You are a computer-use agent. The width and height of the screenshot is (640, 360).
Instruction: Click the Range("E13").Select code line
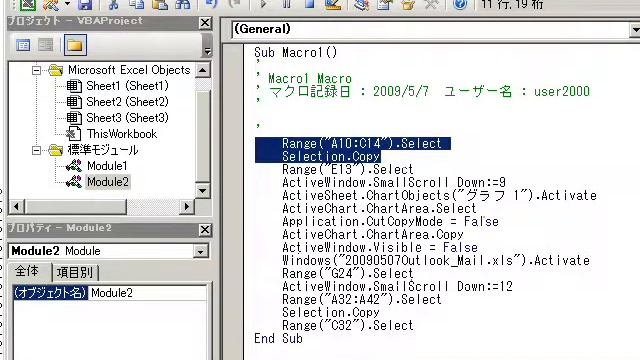point(348,170)
